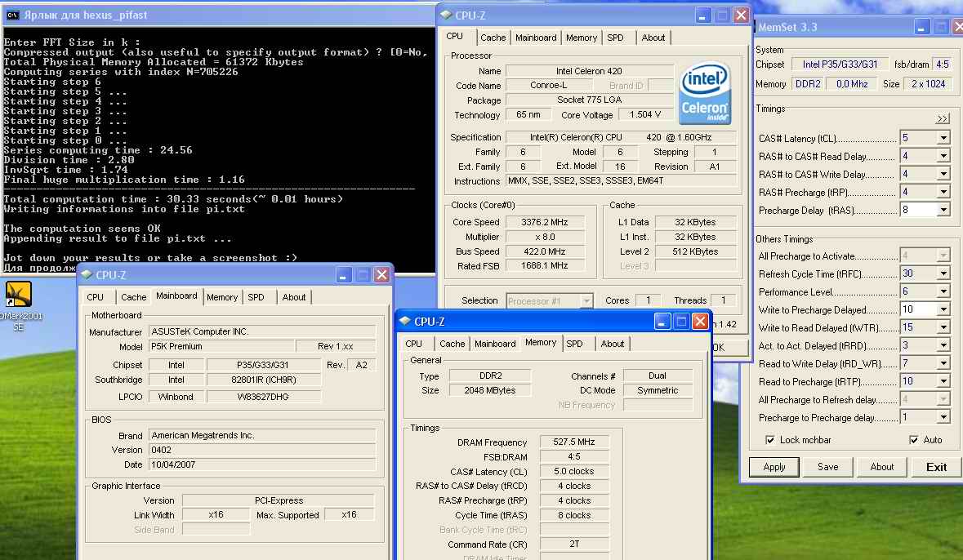
Task: Open the Performance Level dropdown
Action: 943,291
